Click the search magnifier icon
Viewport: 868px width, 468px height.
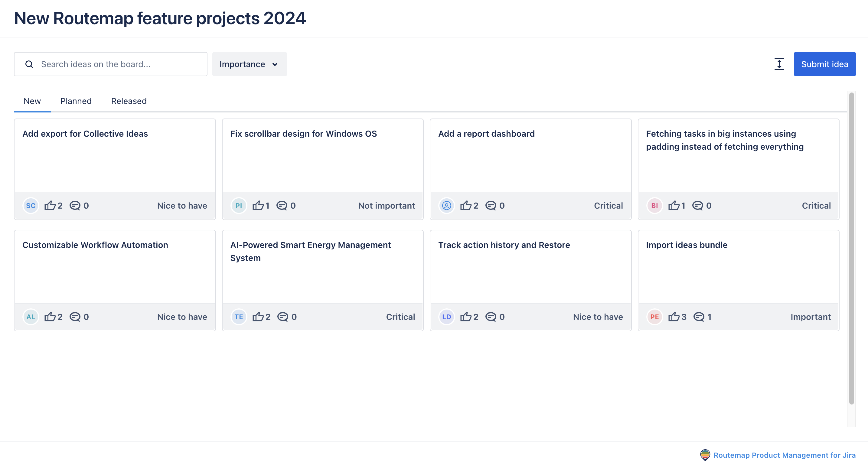click(x=29, y=64)
